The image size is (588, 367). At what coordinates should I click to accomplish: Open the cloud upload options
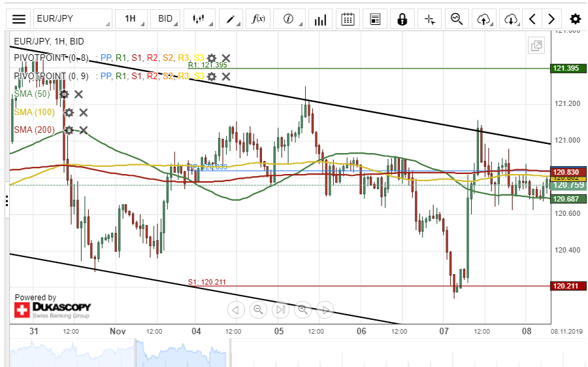click(x=484, y=19)
